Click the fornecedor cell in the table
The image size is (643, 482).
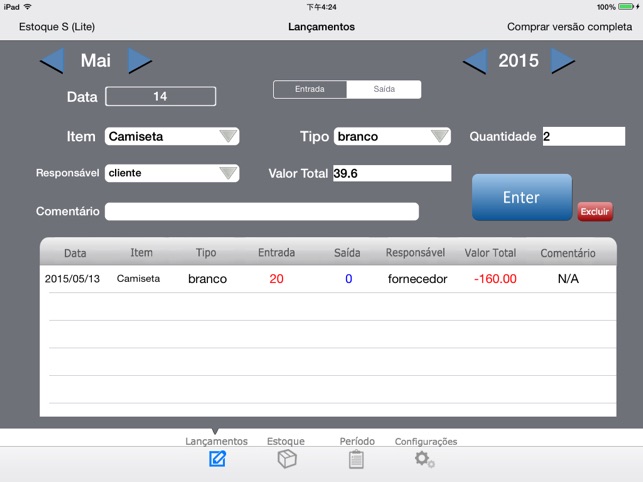[417, 279]
